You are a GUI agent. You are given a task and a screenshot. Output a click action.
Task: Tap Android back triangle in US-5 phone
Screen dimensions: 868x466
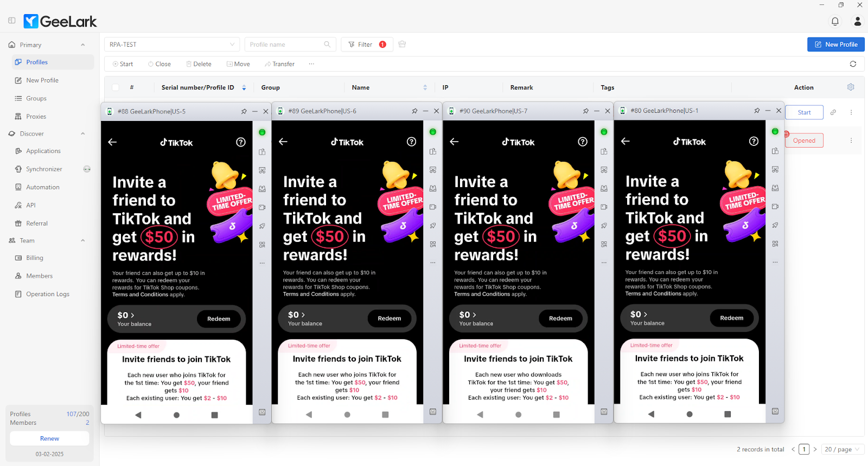(138, 415)
